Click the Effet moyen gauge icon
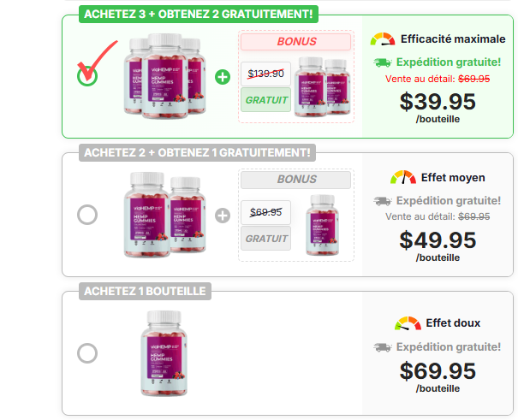The image size is (518, 420). point(403,177)
